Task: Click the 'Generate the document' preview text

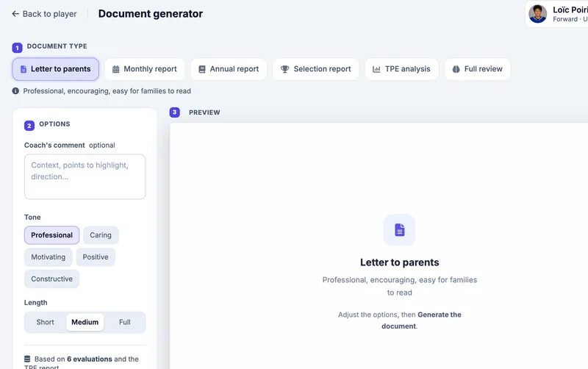Action: (421, 320)
